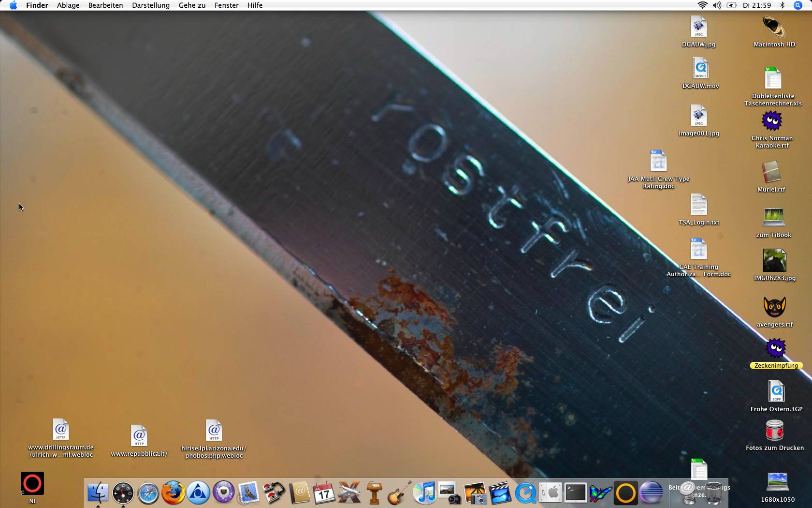Open Image Capture camera icon in dock
This screenshot has width=812, height=508.
449,493
